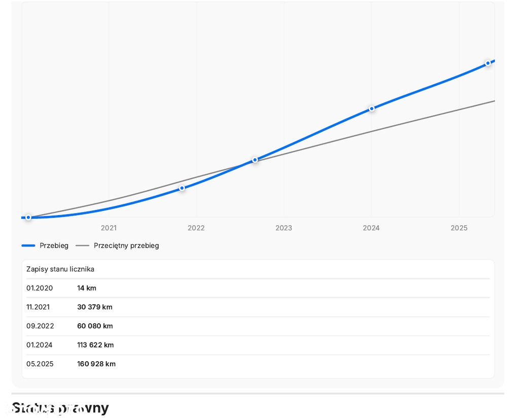Toggle the Przeciętny przebieg legend label
Viewport: 507px width, 420px height.
tap(126, 246)
